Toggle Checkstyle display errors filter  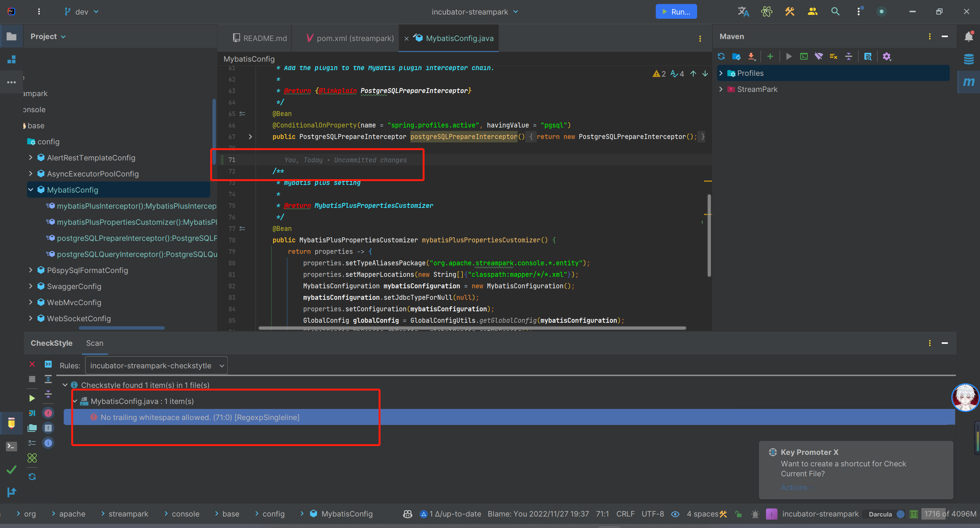tap(48, 413)
